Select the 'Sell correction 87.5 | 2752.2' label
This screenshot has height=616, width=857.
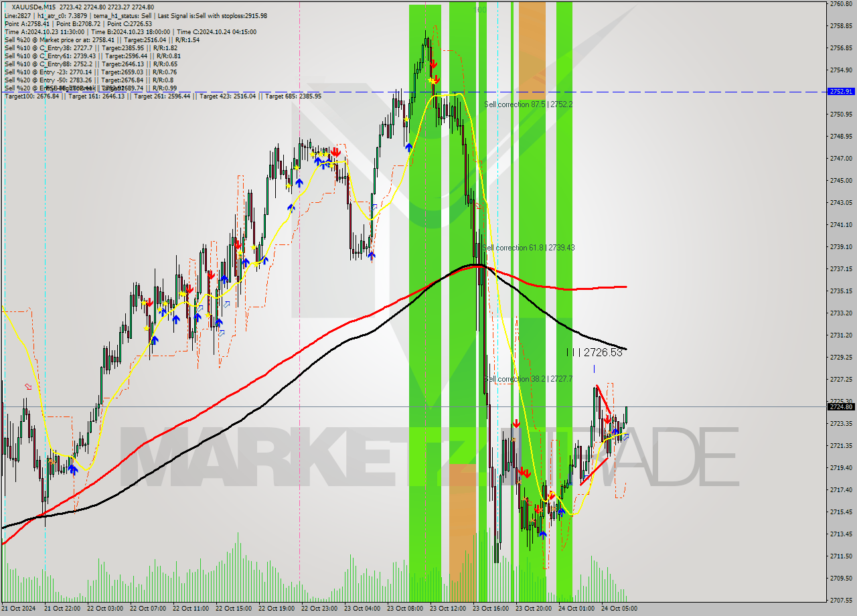528,104
